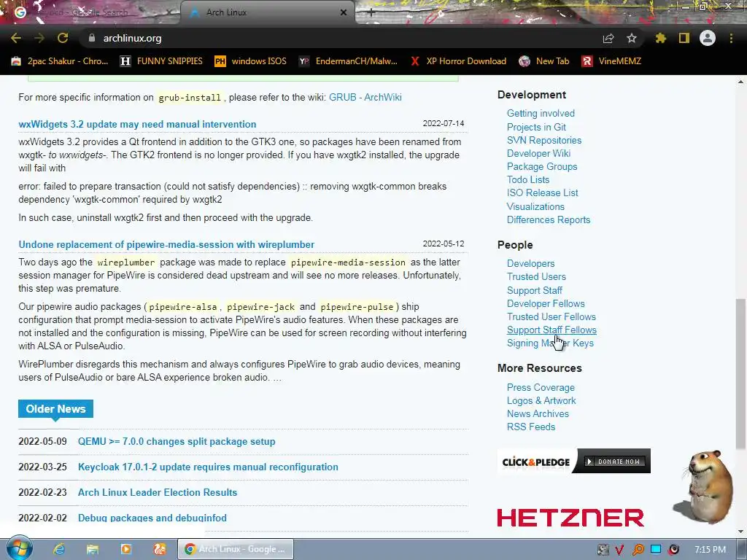Open the Todo Lists link
The image size is (747, 560).
pyautogui.click(x=528, y=179)
